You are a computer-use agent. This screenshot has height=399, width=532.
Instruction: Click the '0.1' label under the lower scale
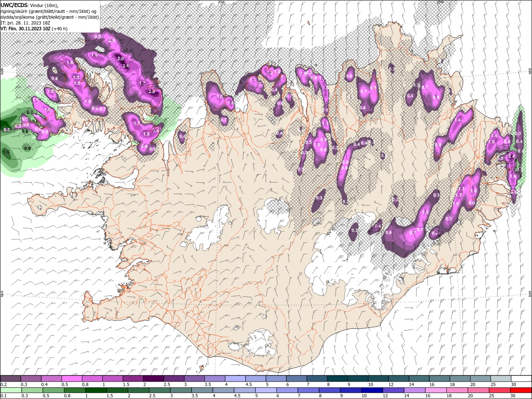[3, 396]
